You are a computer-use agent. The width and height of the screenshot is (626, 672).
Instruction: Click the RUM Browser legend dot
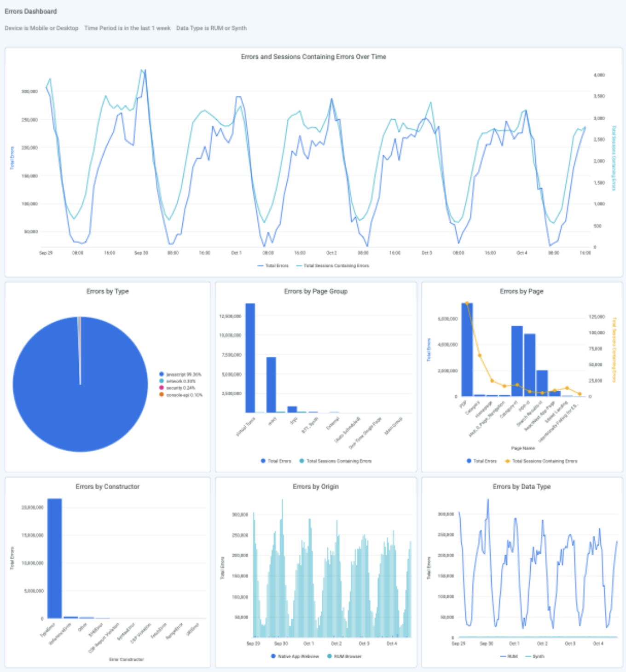(330, 656)
